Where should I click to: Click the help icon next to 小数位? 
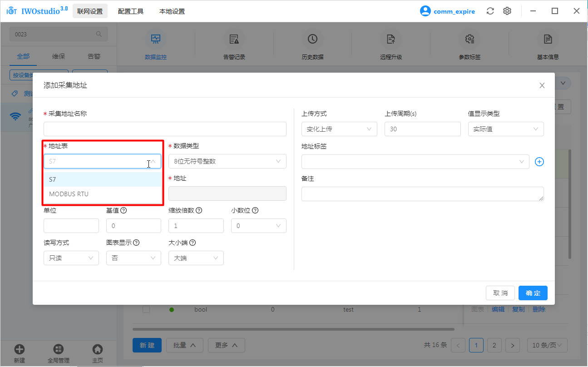pos(255,211)
